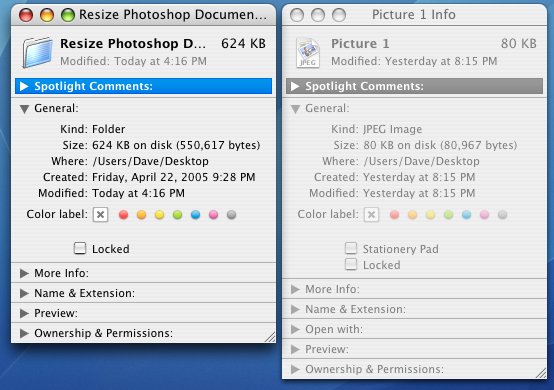
Task: Toggle Stationery Pad checkbox for Picture 1
Action: pos(351,248)
